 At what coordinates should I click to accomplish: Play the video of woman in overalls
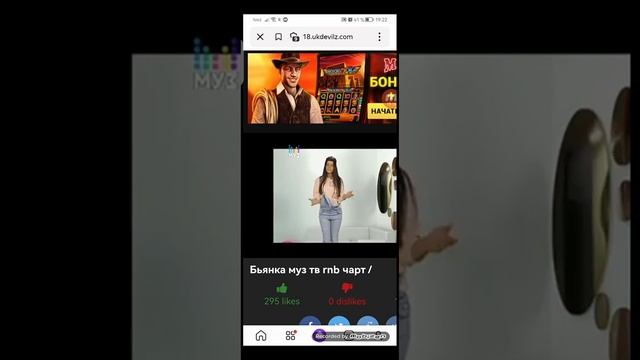[x=335, y=196]
